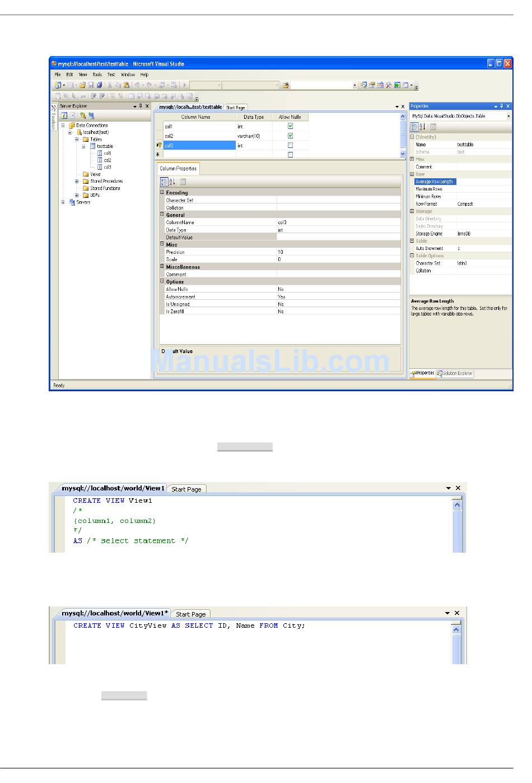Image resolution: width=532 pixels, height=783 pixels.
Task: Click Connect to Database icon in Server Explorer
Action: tap(82, 115)
